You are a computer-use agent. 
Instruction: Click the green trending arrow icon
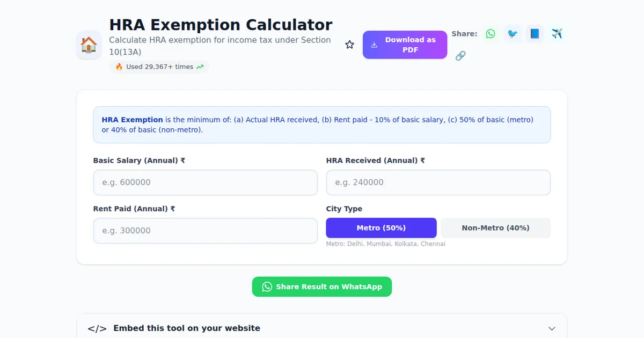click(199, 67)
